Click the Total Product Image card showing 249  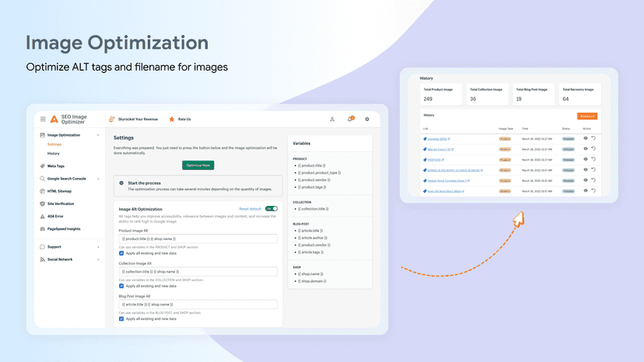tap(441, 95)
